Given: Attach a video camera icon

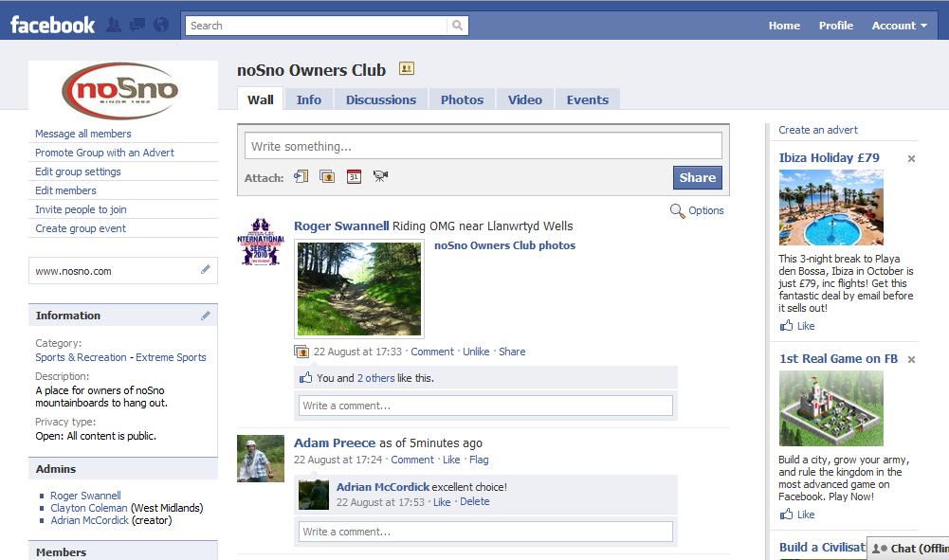Looking at the screenshot, I should pyautogui.click(x=380, y=176).
